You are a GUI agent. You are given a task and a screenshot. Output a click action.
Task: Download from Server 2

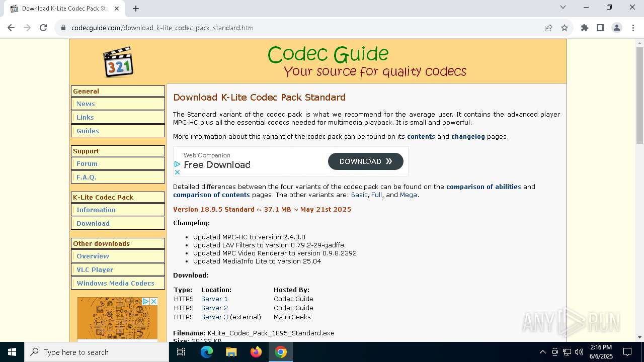coord(214,308)
